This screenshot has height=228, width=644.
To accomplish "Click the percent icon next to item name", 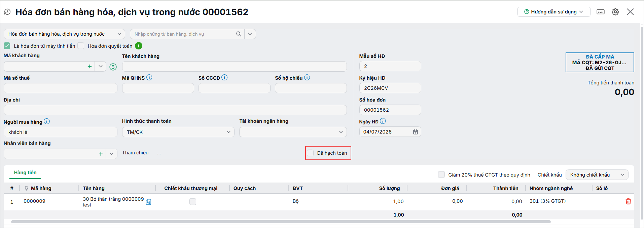I will coord(149,202).
